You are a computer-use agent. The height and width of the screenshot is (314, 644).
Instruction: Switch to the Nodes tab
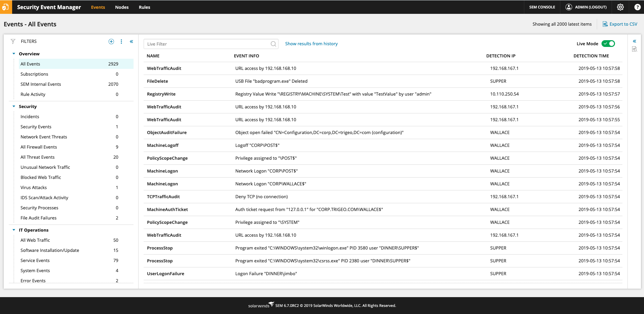coord(122,7)
